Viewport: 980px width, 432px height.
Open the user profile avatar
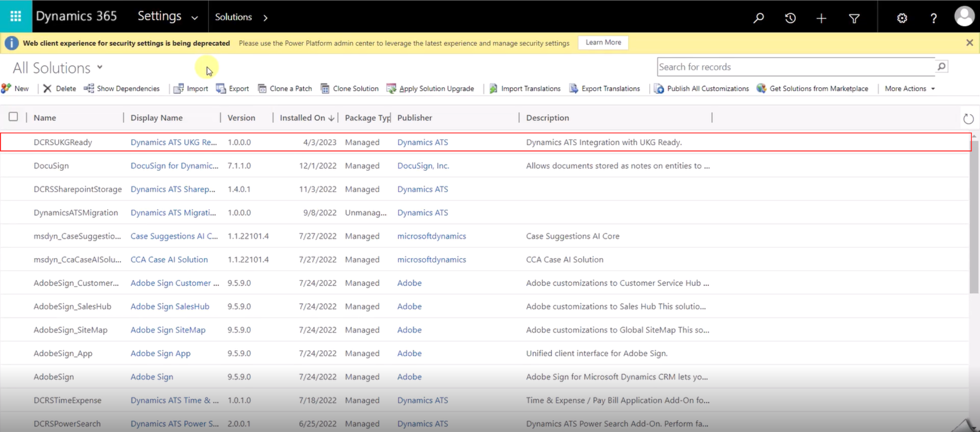pyautogui.click(x=964, y=16)
